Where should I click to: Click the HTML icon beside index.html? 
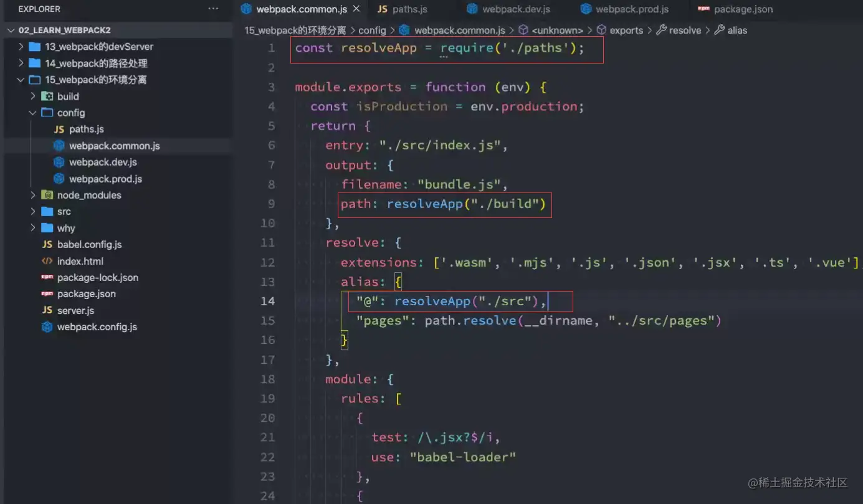47,261
